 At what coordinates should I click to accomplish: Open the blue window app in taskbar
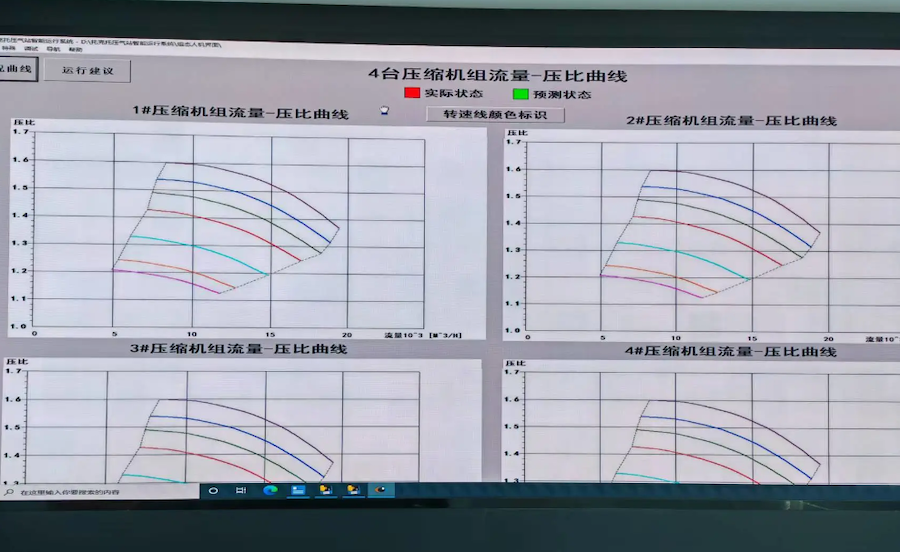click(297, 491)
